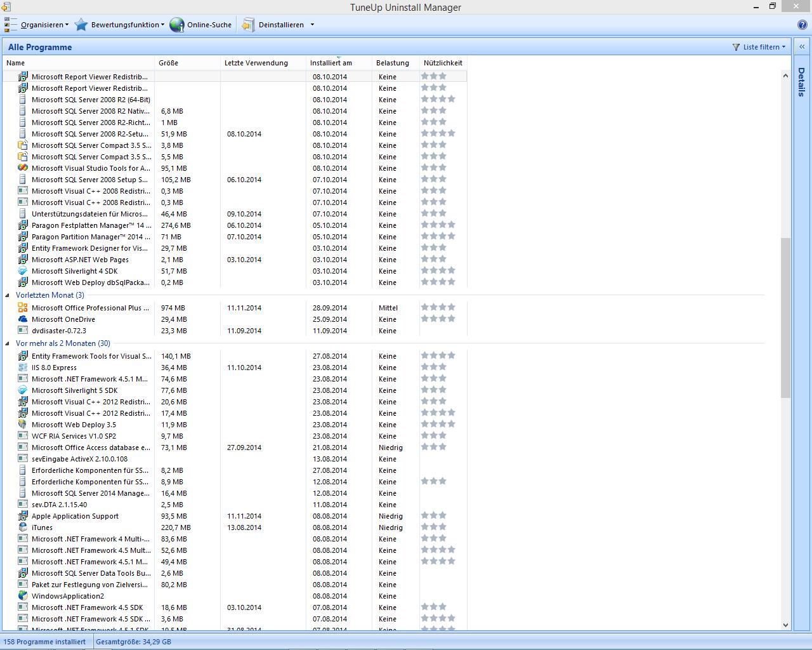Click the Alle Programme heading

(40, 47)
